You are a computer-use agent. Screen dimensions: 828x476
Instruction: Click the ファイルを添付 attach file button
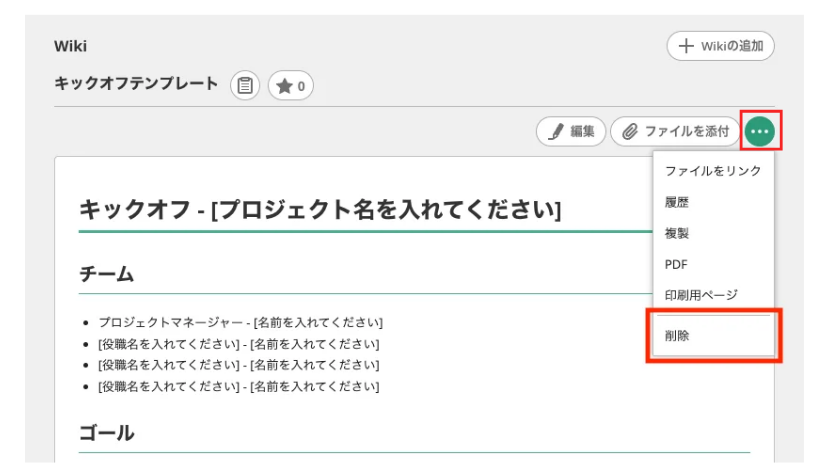tap(675, 131)
